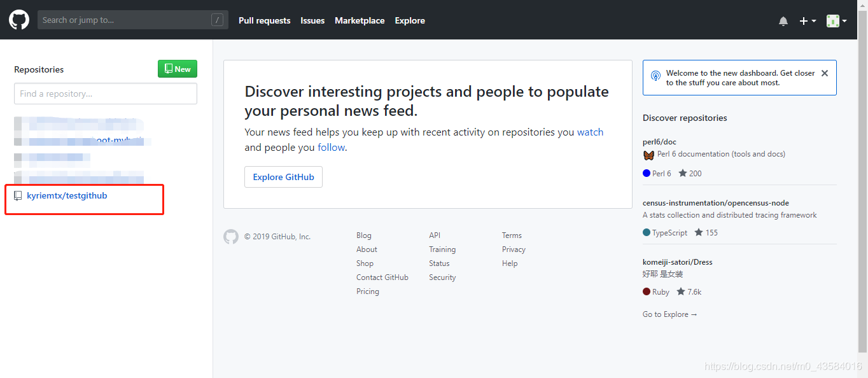Open the Security footer link
The image size is (868, 378).
[x=442, y=277]
